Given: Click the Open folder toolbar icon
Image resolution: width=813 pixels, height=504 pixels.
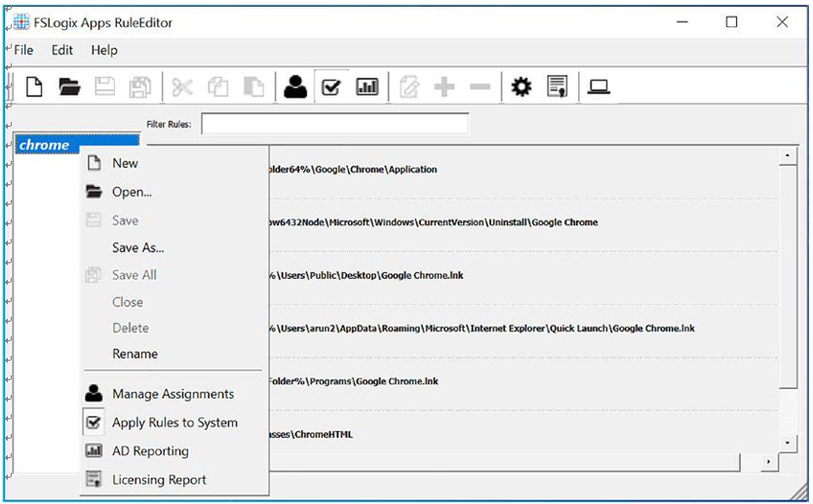Looking at the screenshot, I should [69, 87].
